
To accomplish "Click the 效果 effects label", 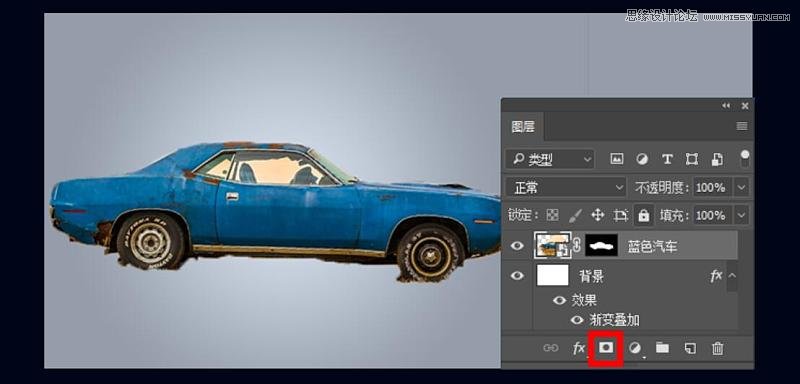I will click(584, 300).
